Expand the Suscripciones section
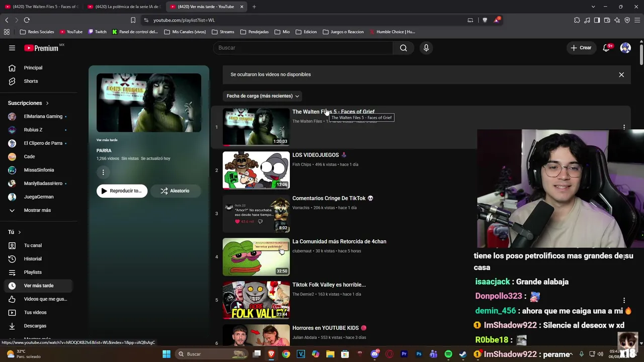The width and height of the screenshot is (644, 362). click(29, 103)
